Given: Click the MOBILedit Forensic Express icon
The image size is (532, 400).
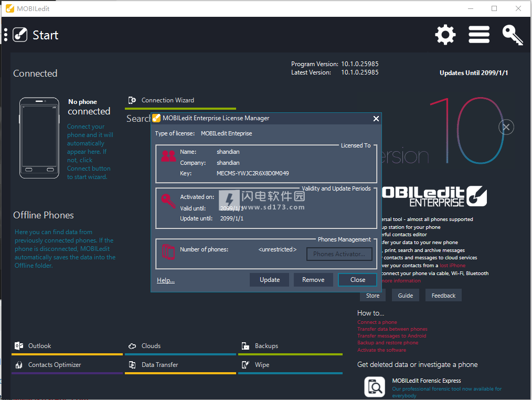Looking at the screenshot, I should pos(374,387).
